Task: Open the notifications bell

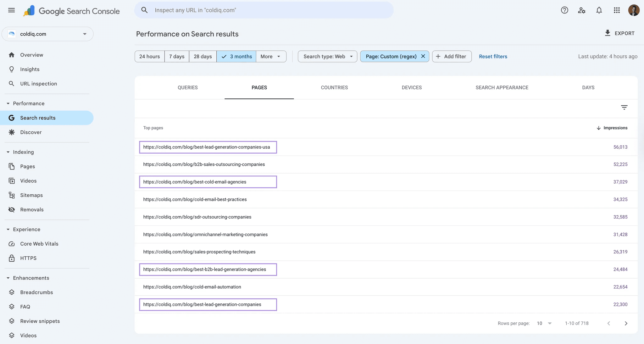Action: [599, 10]
